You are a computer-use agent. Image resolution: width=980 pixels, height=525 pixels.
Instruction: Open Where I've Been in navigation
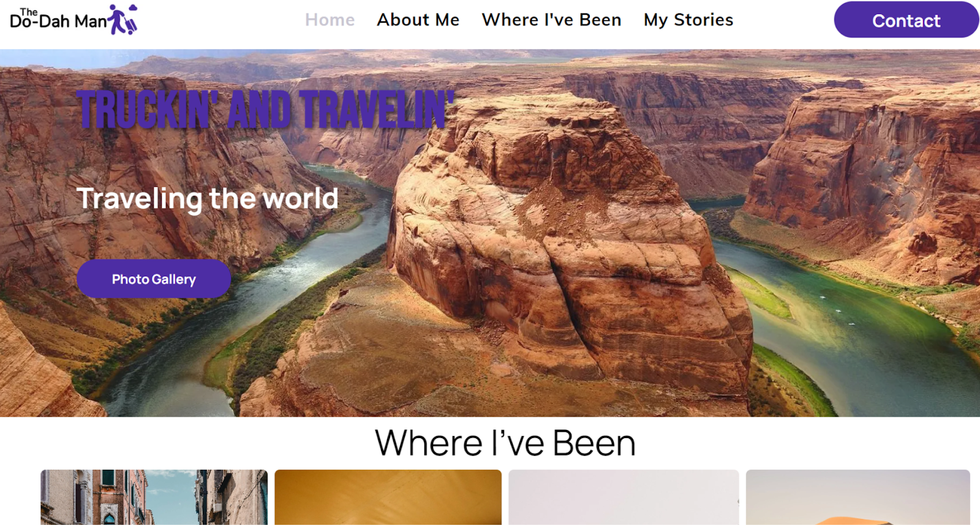pyautogui.click(x=551, y=20)
